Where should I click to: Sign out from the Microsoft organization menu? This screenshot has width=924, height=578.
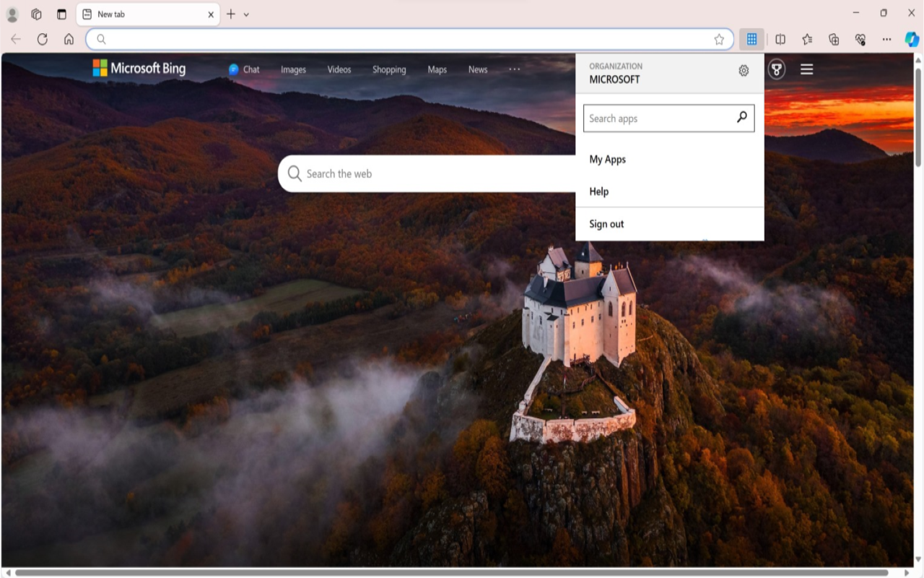(606, 223)
